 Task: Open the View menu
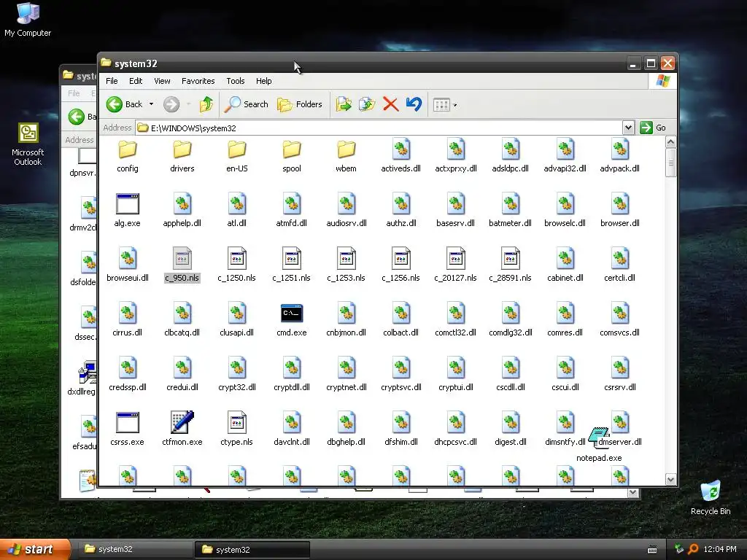click(x=162, y=81)
